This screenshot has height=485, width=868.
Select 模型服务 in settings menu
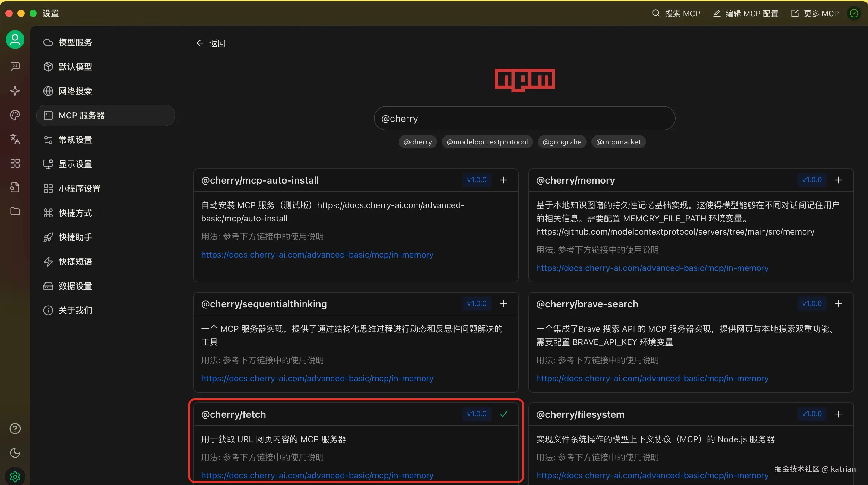tap(75, 43)
